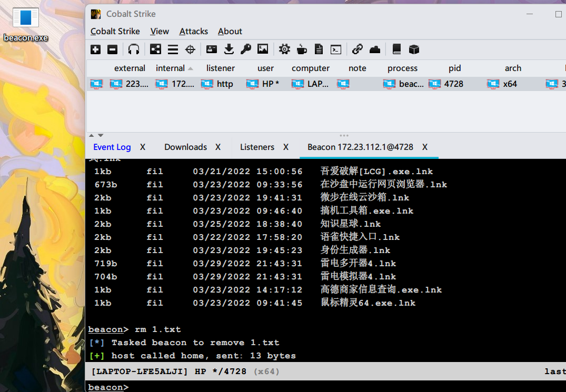Sort sessions by user column header

[266, 68]
